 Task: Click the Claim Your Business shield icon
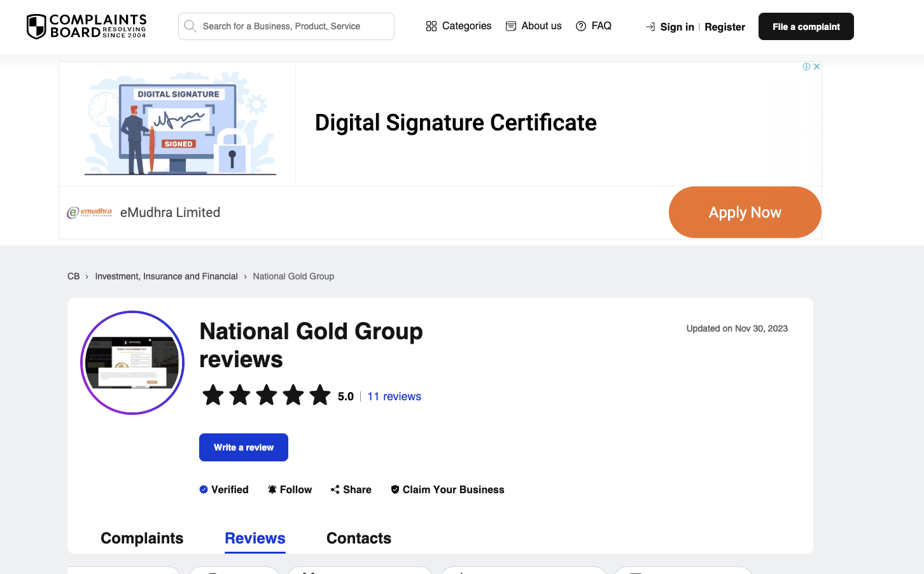coord(395,489)
